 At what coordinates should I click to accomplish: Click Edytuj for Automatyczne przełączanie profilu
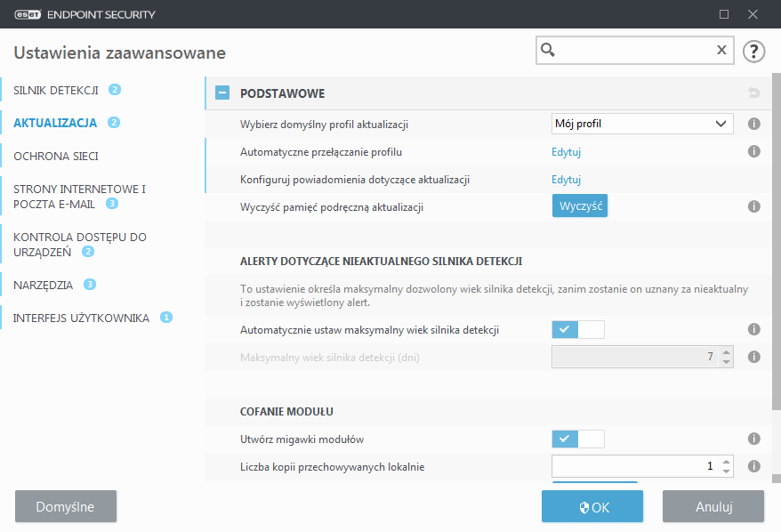(x=566, y=152)
